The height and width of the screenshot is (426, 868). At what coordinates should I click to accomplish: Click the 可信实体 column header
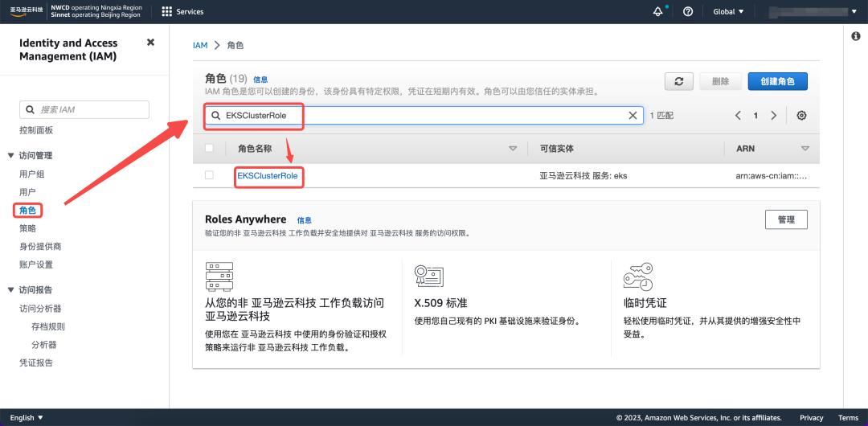(556, 149)
